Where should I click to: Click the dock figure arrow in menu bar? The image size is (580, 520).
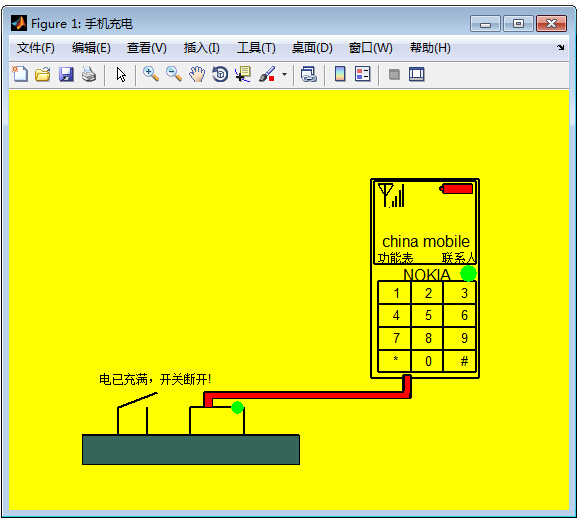(561, 47)
